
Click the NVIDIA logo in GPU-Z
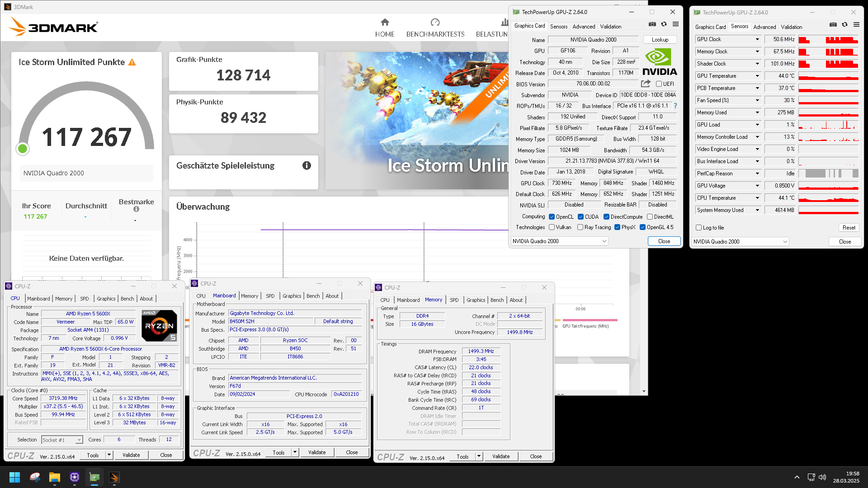pos(660,62)
